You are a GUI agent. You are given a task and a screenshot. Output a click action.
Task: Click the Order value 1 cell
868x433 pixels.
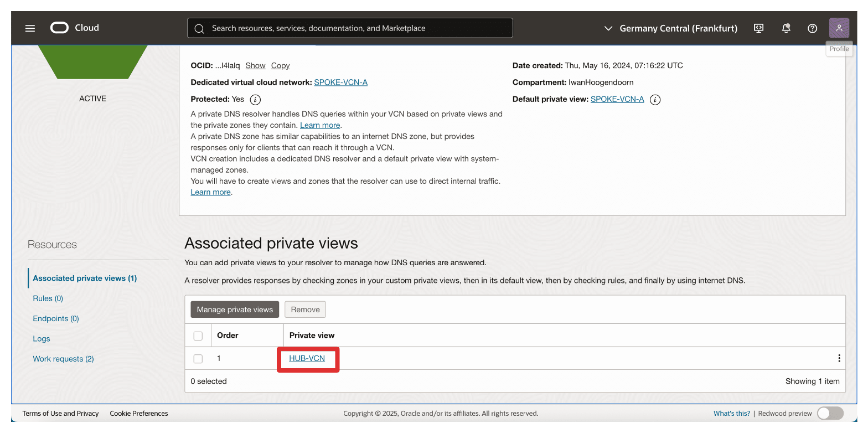tap(219, 359)
